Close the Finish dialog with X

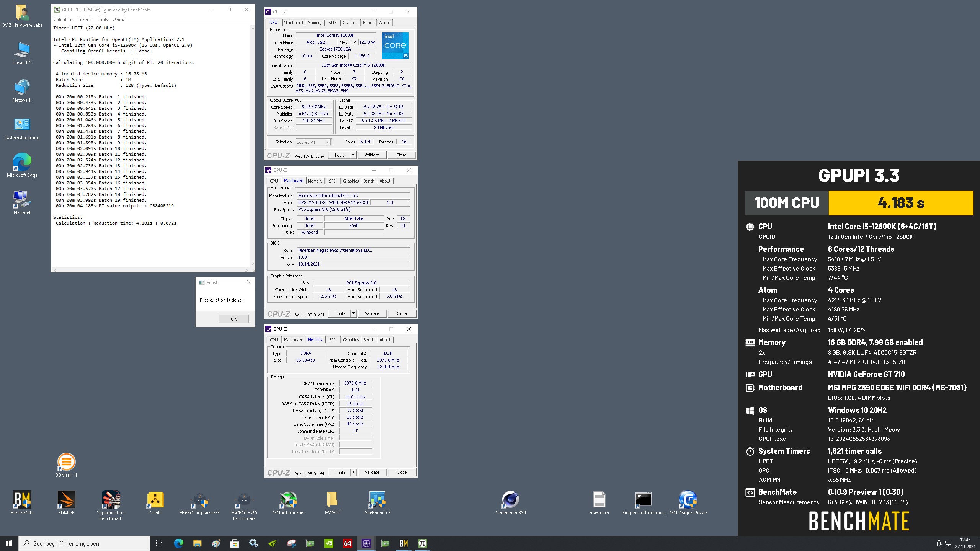tap(249, 282)
